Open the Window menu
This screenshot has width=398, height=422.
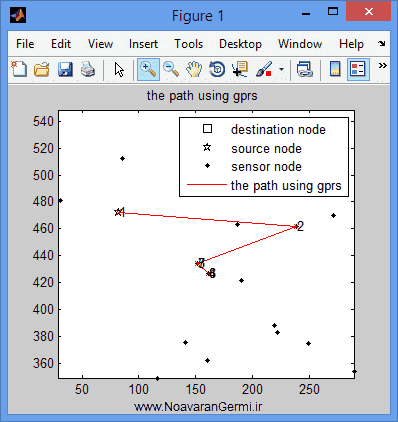coord(300,44)
